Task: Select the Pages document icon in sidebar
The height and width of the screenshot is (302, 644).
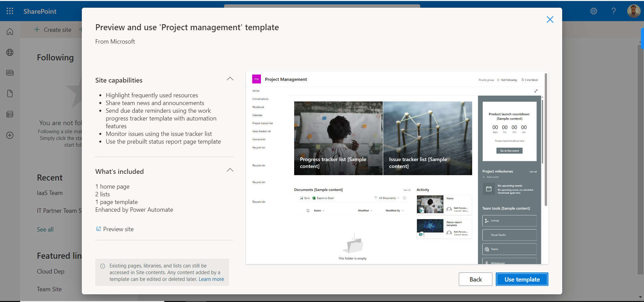Action: click(10, 94)
